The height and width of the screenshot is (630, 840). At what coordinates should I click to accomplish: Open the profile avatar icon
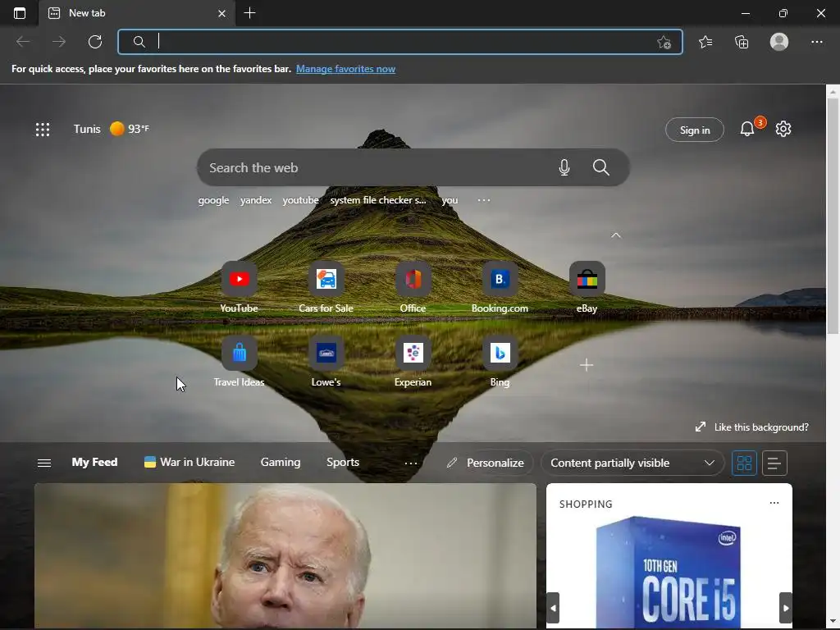pos(779,42)
